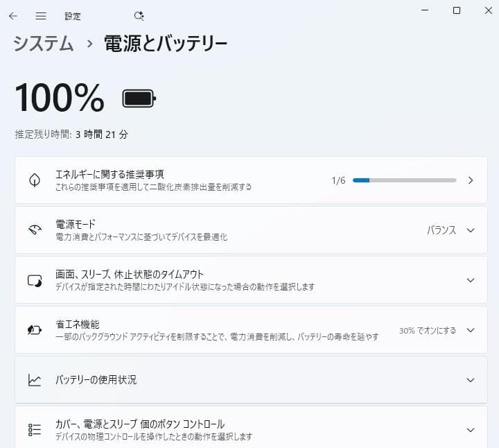Open エネルギーに関する推奨事項 with right chevron
This screenshot has width=499, height=448.
pyautogui.click(x=471, y=180)
